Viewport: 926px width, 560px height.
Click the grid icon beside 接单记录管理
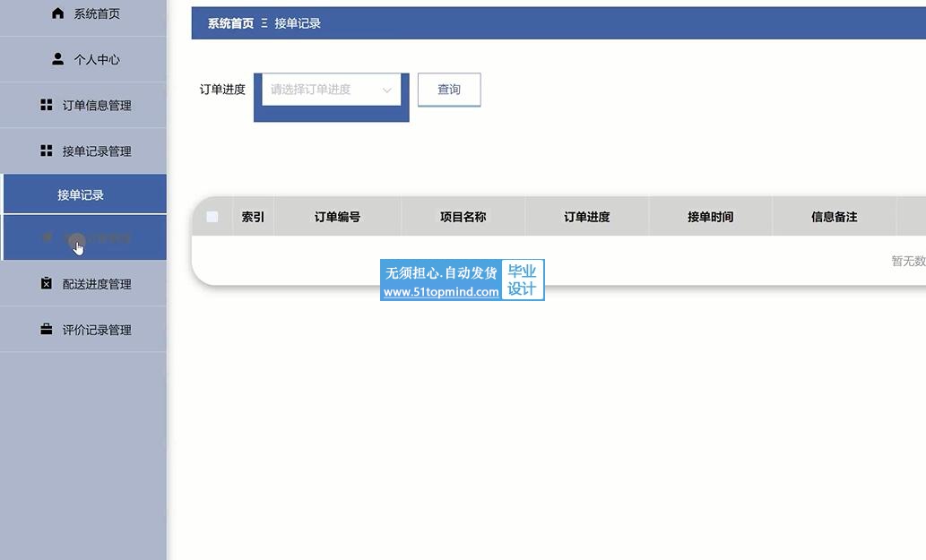(x=46, y=151)
